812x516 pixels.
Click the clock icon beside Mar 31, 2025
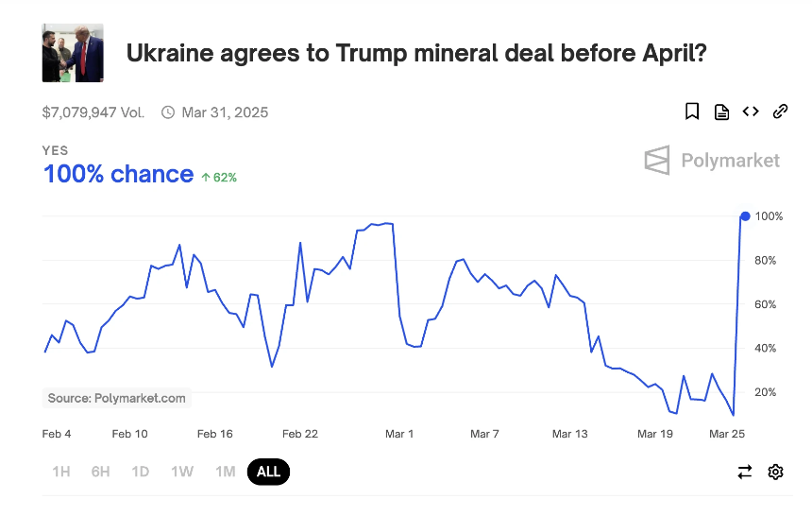click(x=168, y=112)
